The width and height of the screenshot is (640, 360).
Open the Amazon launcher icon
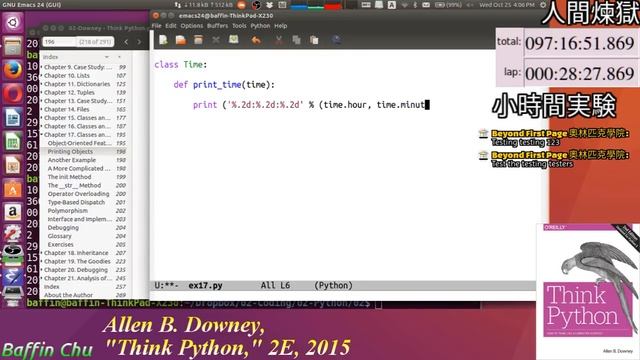click(13, 212)
